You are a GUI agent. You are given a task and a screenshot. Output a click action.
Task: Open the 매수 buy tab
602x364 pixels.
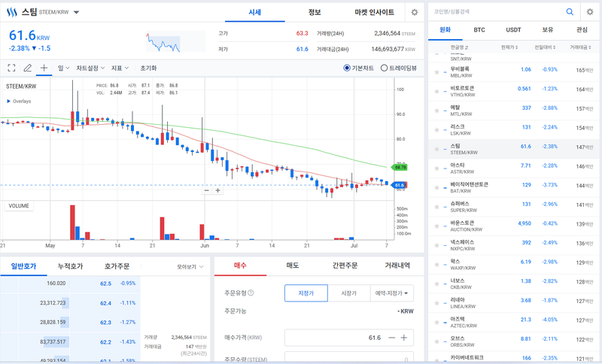pos(240,265)
